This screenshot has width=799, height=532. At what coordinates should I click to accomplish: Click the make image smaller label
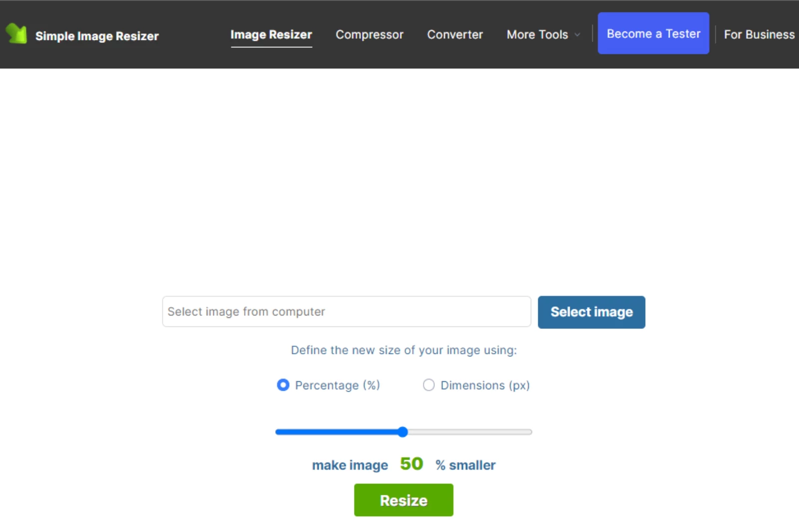pos(350,465)
